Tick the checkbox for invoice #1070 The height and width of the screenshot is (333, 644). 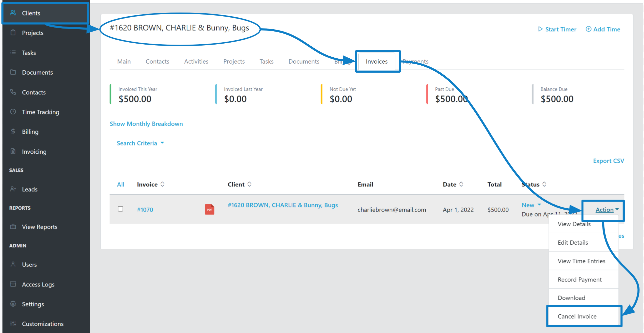coord(121,209)
